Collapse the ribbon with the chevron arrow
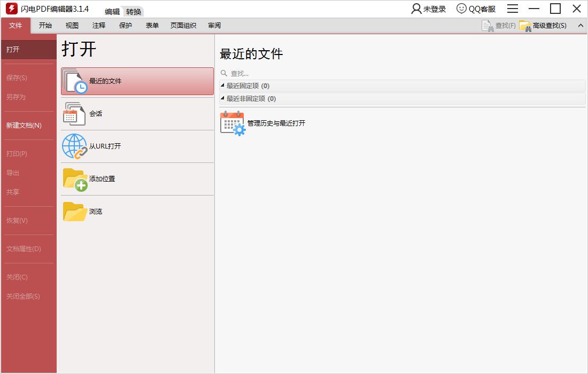This screenshot has width=588, height=374. point(581,25)
